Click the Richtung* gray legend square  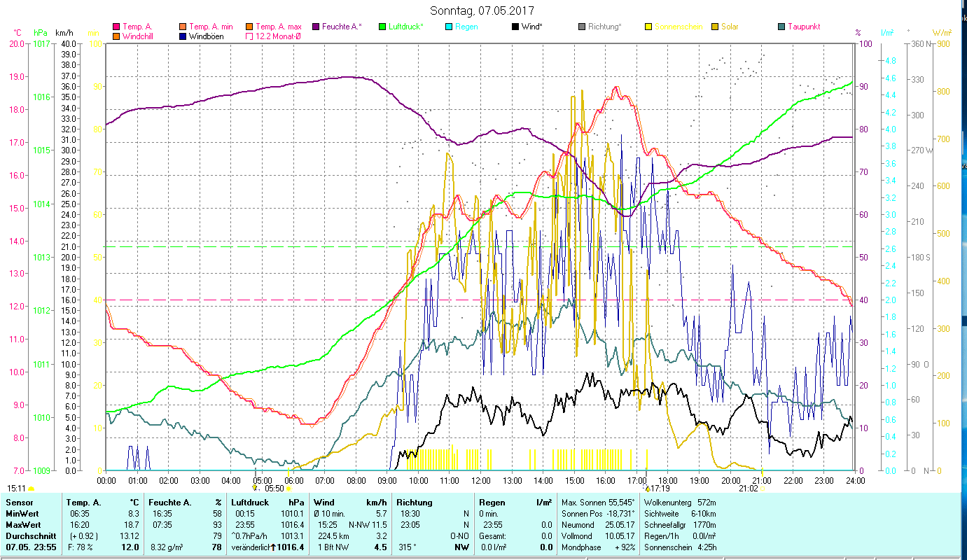pos(582,27)
